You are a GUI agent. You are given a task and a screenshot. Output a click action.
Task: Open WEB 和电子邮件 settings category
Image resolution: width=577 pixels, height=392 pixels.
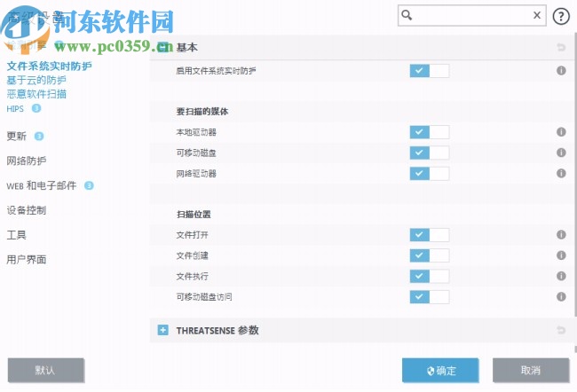click(41, 185)
